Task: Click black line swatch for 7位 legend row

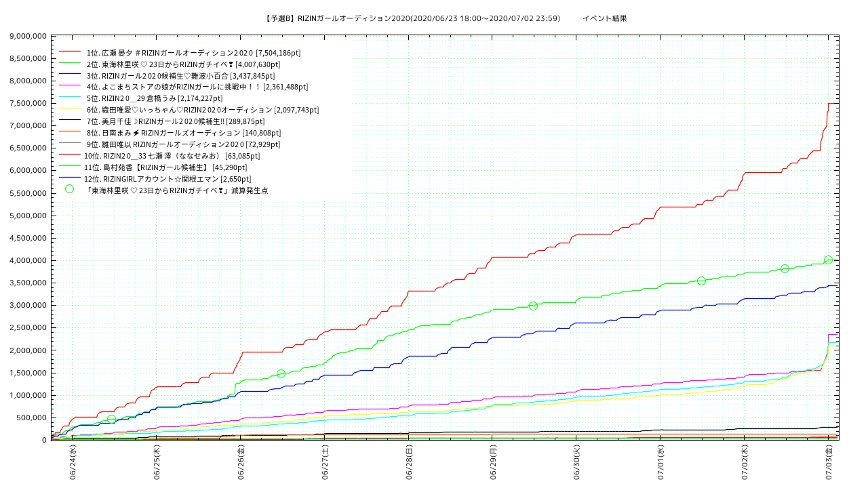Action: click(70, 121)
